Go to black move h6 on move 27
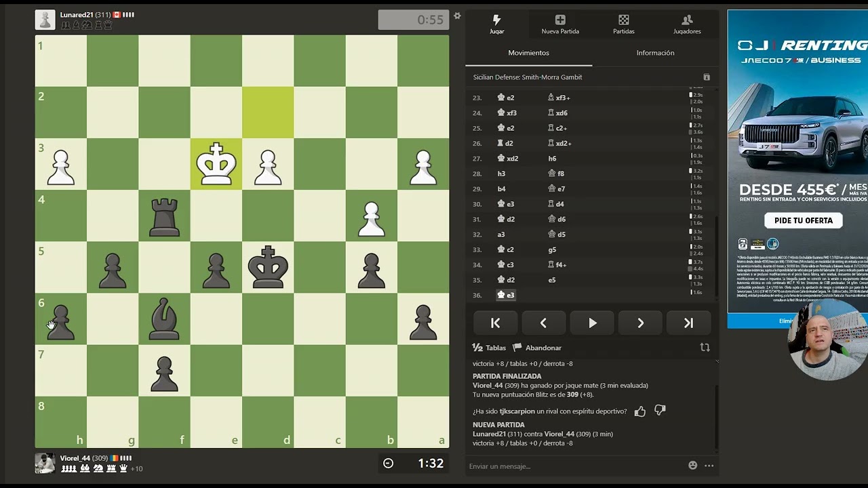868x488 pixels. pyautogui.click(x=552, y=159)
